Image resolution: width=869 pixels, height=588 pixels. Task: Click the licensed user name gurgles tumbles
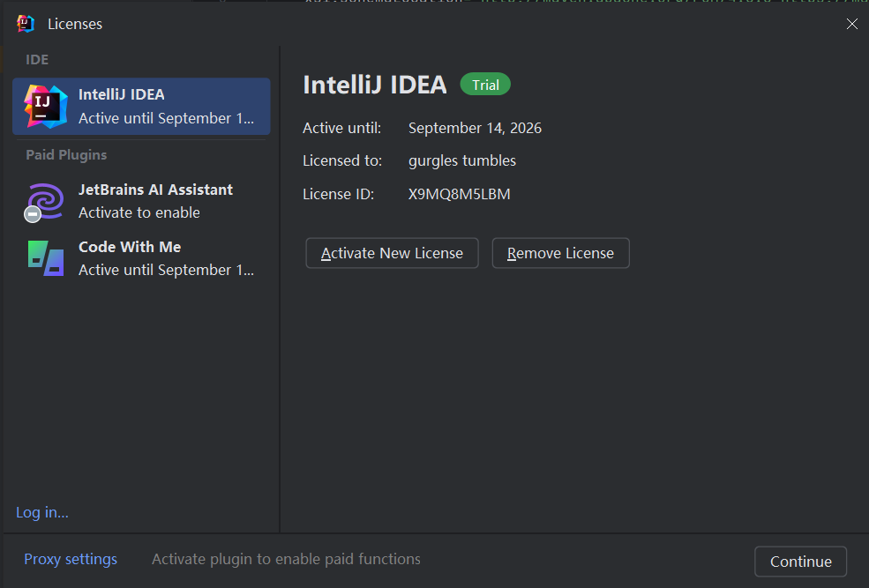point(462,161)
